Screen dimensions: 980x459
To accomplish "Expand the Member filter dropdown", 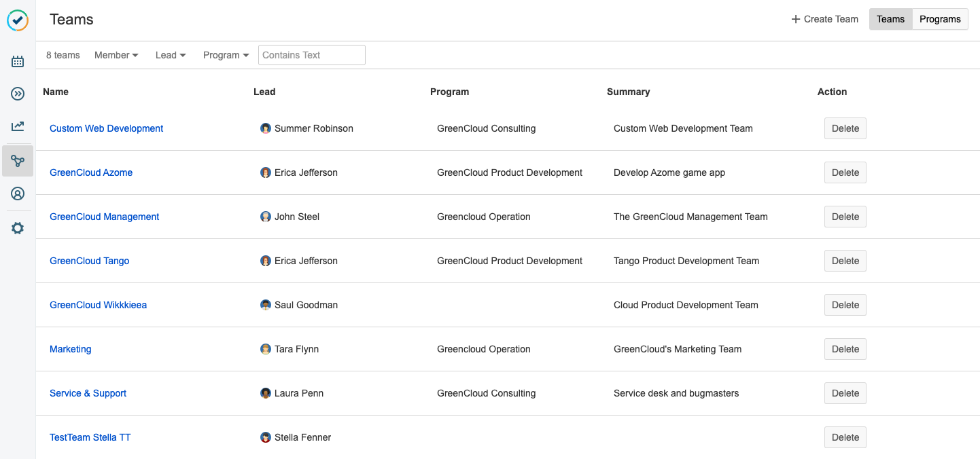I will (x=116, y=55).
